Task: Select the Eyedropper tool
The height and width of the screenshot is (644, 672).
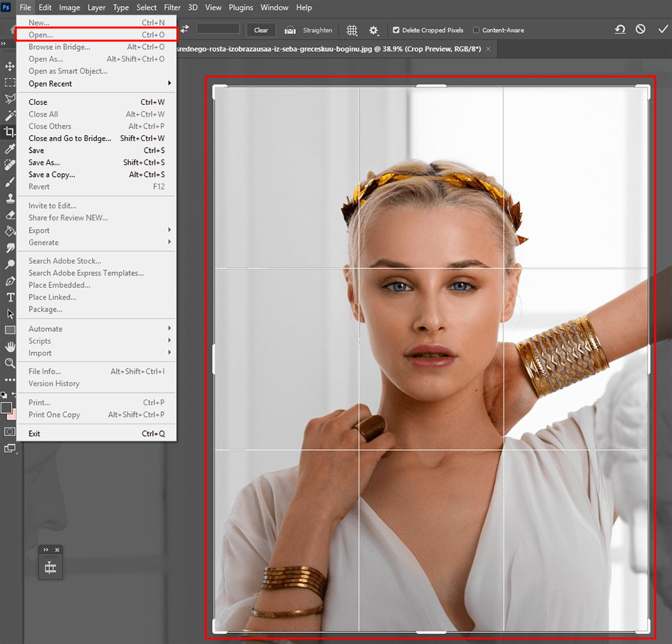Action: click(x=10, y=149)
